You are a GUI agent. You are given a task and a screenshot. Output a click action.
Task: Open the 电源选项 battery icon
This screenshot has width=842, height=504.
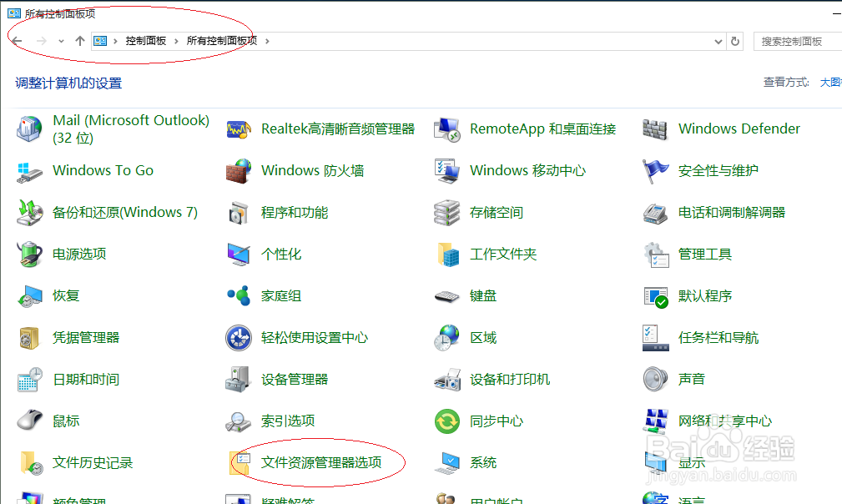coord(29,255)
